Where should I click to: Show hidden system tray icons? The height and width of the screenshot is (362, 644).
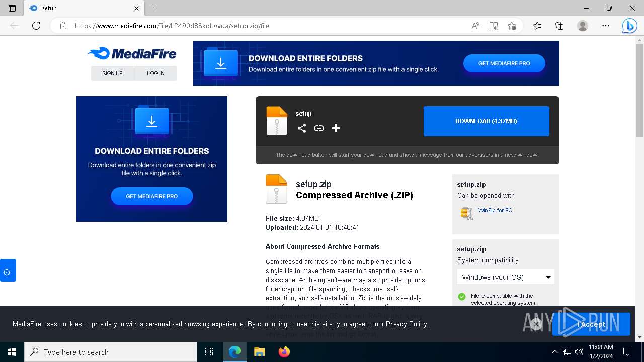click(554, 352)
